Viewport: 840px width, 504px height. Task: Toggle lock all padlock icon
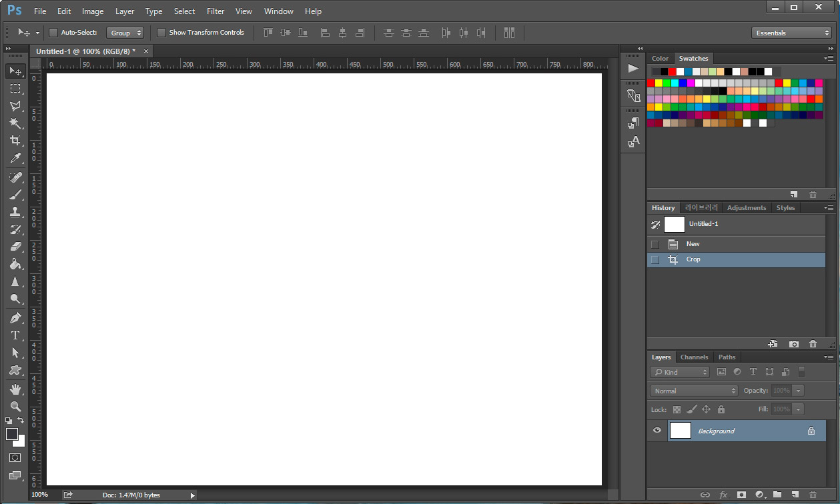[721, 409]
